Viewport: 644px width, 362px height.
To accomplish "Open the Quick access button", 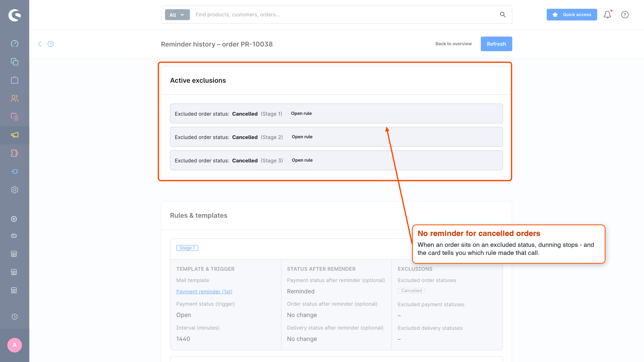I will click(572, 15).
